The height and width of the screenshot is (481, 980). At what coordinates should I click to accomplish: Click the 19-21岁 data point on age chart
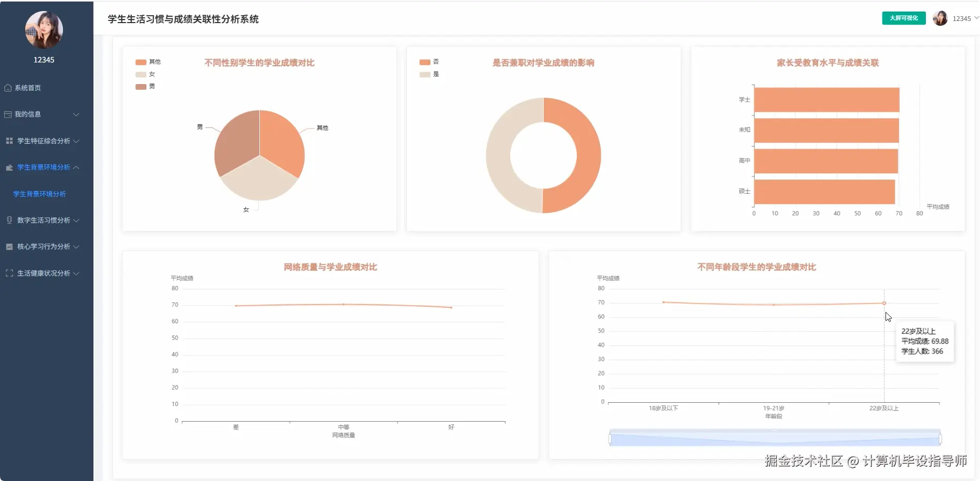point(774,305)
